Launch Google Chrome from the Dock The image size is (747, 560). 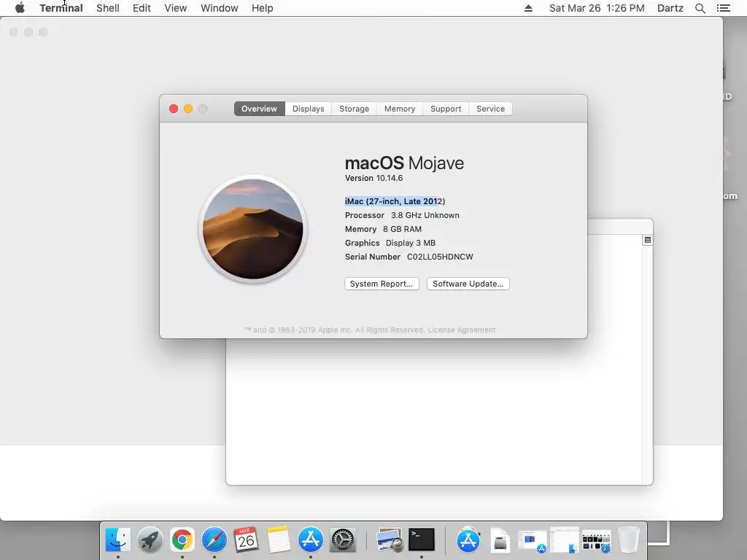[182, 540]
